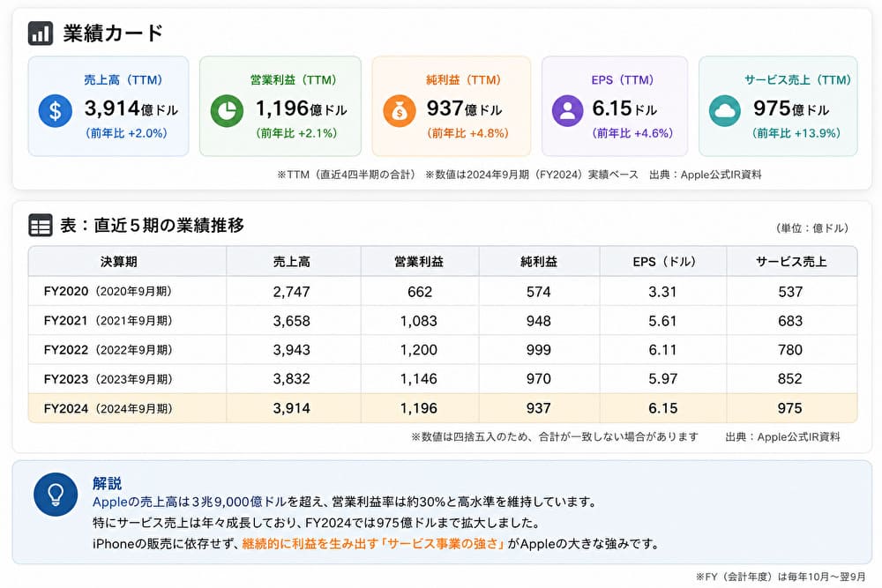
Task: Select the FY2020 (2020年9月期) row label
Action: point(108,291)
